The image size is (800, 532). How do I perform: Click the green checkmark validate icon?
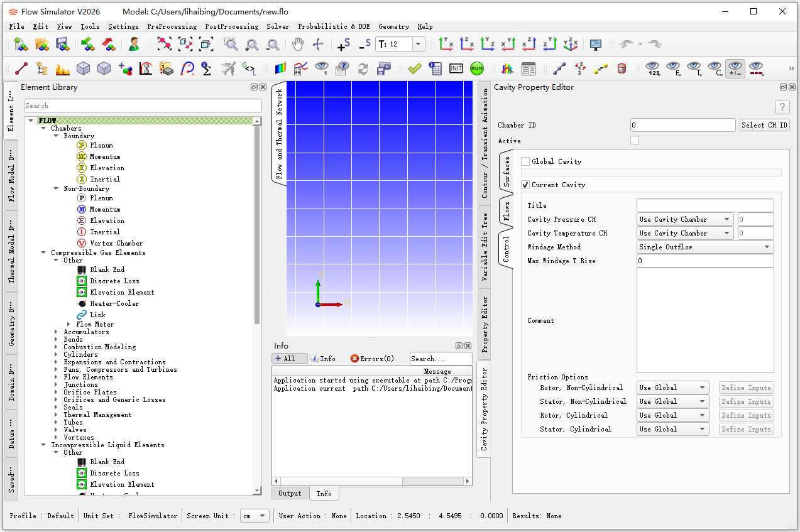click(x=414, y=68)
